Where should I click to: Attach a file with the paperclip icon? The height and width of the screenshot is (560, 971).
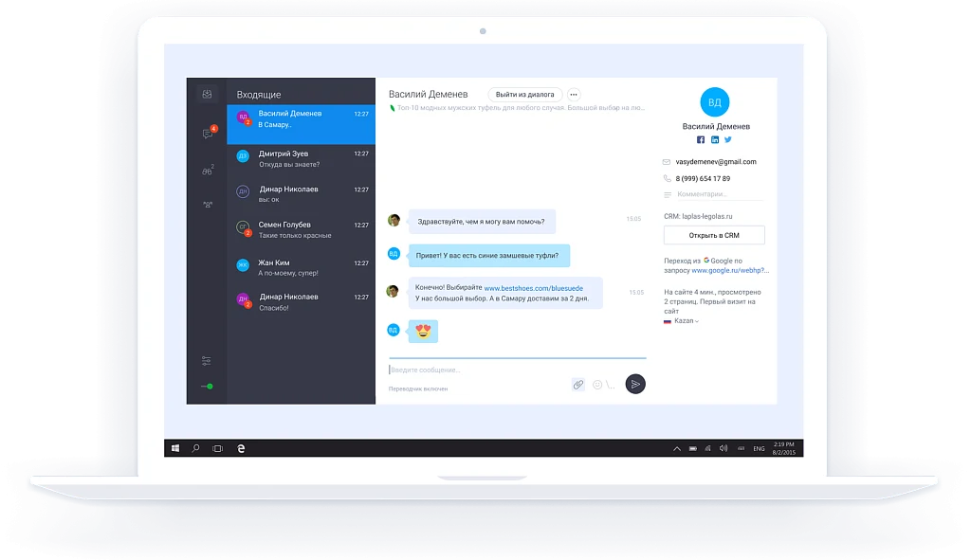(577, 385)
